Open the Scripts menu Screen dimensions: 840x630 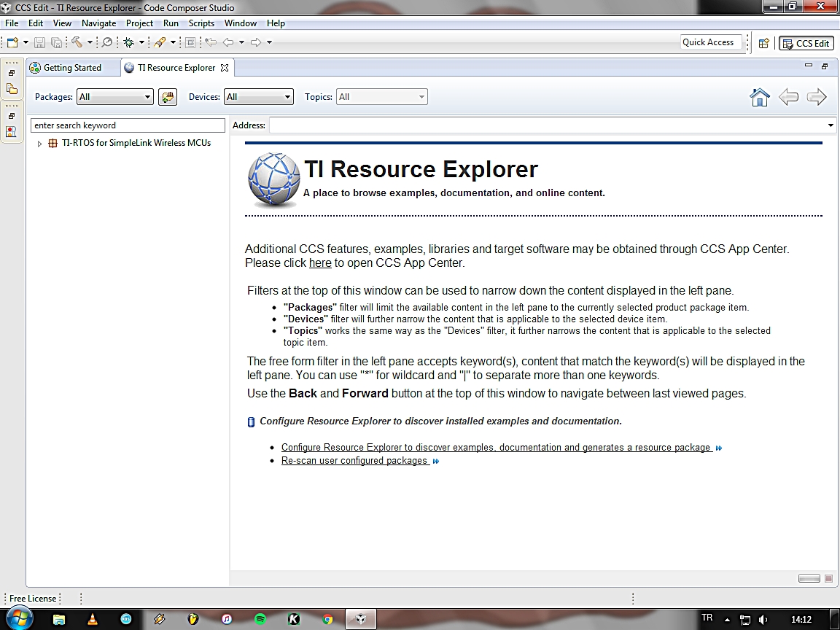(201, 23)
